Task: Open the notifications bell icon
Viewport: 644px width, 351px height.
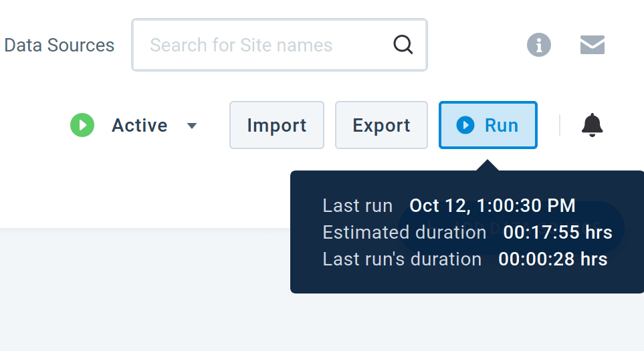Action: click(592, 125)
